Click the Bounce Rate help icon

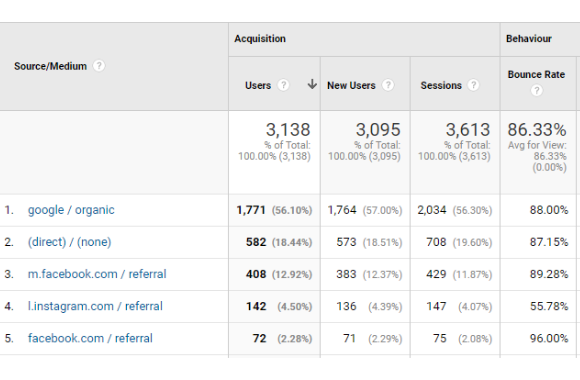[537, 90]
